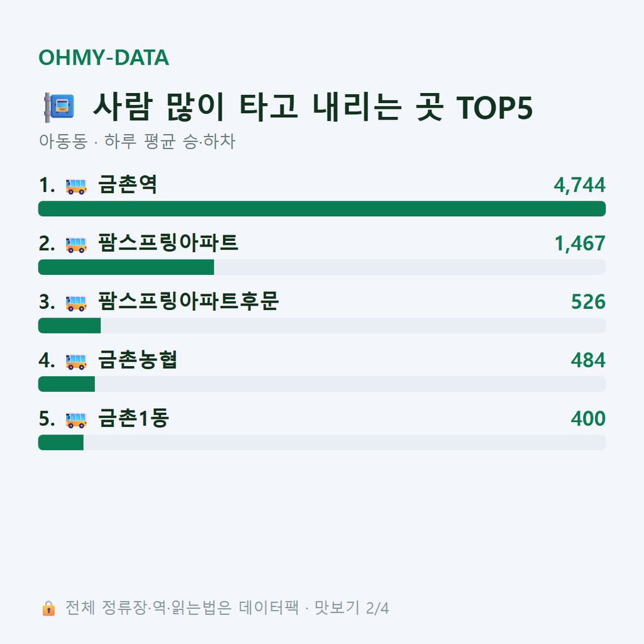This screenshot has height=644, width=644.
Task: Click the bus icon beside 금촌농협
Action: click(76, 362)
